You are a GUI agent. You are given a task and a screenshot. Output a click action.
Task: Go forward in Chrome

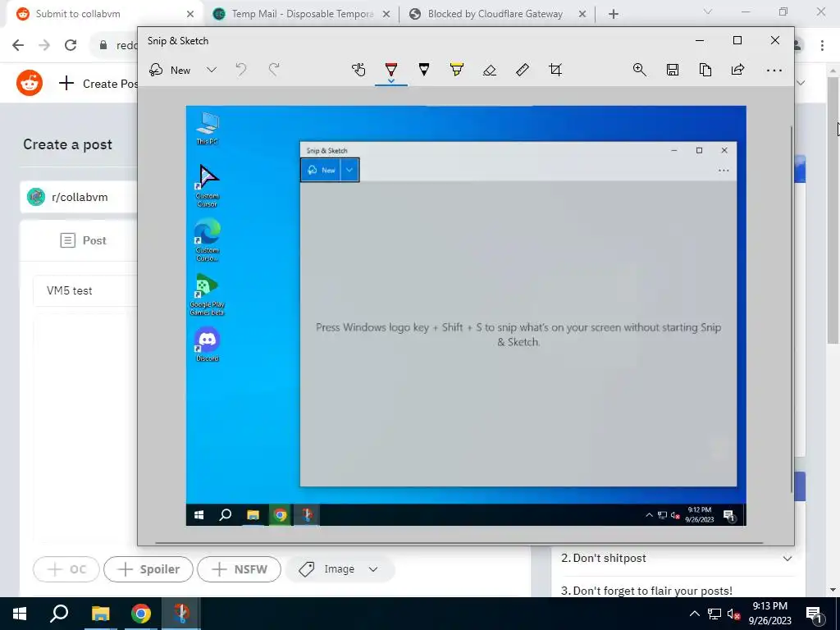tap(44, 45)
